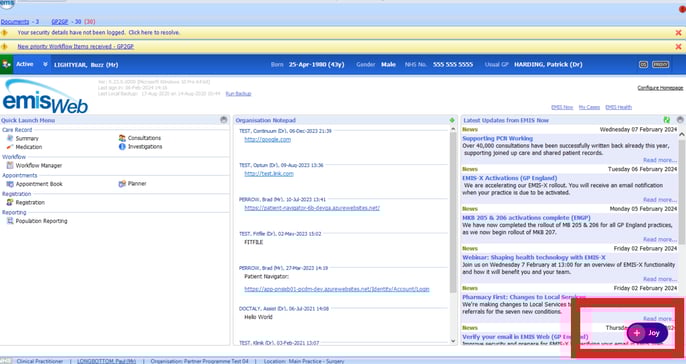
Task: Open Registration from Quick Launch Menu
Action: tap(30, 203)
